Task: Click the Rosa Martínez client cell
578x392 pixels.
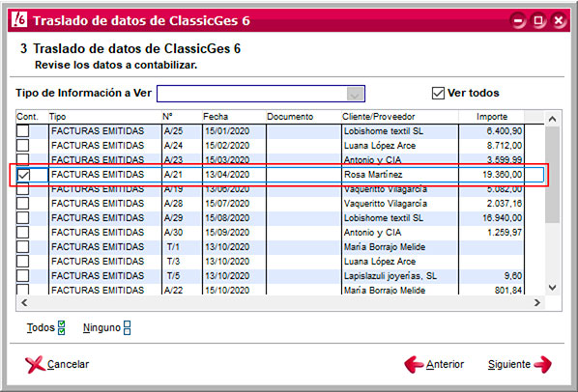Action: tap(400, 175)
